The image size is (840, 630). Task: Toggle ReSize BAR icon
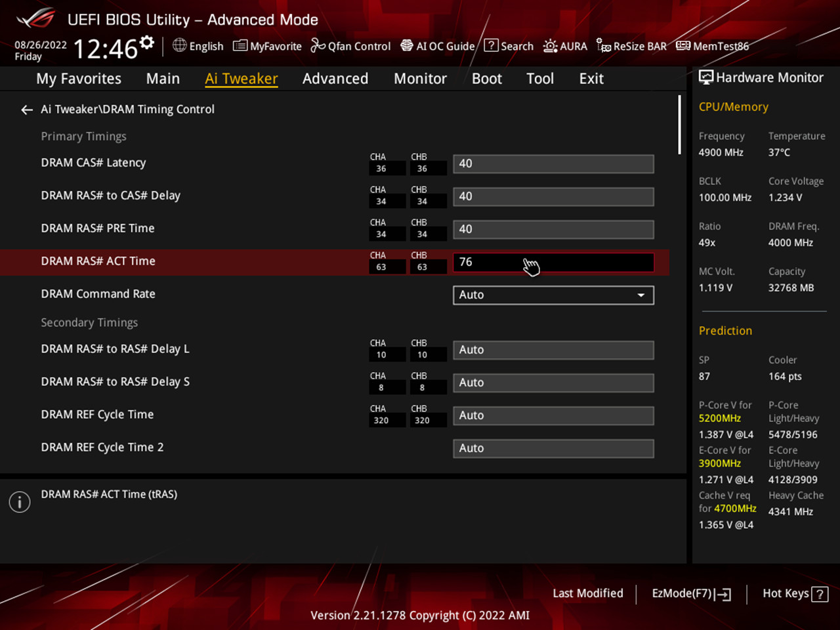(x=603, y=45)
